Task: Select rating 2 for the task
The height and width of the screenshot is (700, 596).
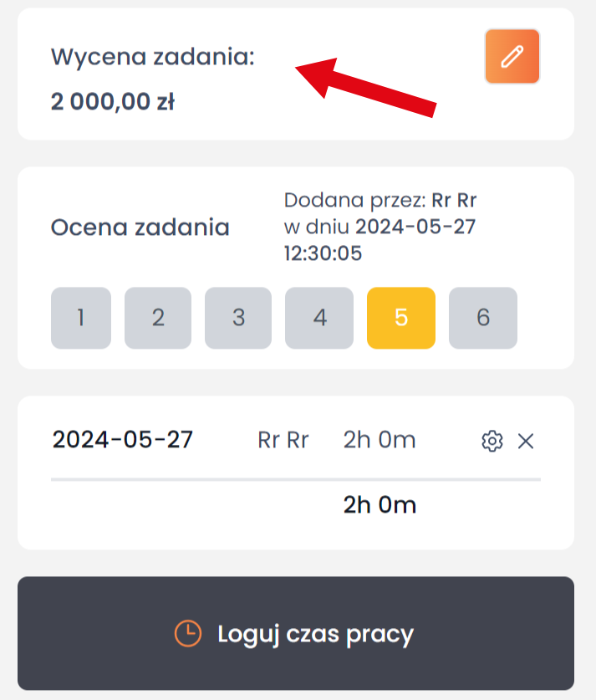Action: pos(158,318)
